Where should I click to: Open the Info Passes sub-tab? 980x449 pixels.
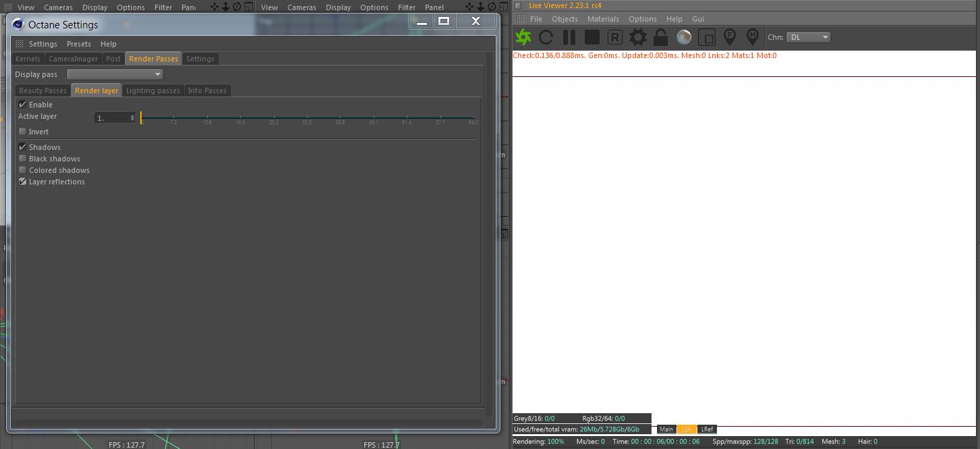pos(207,90)
